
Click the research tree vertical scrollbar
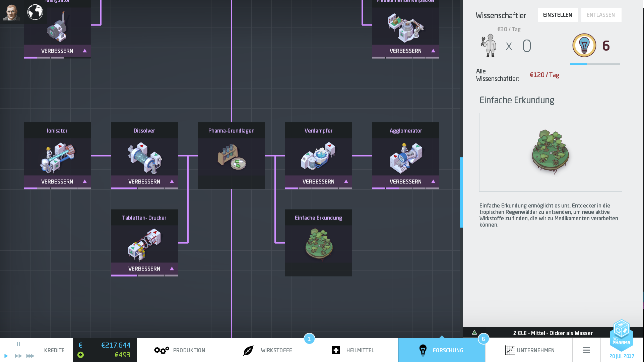tap(461, 192)
